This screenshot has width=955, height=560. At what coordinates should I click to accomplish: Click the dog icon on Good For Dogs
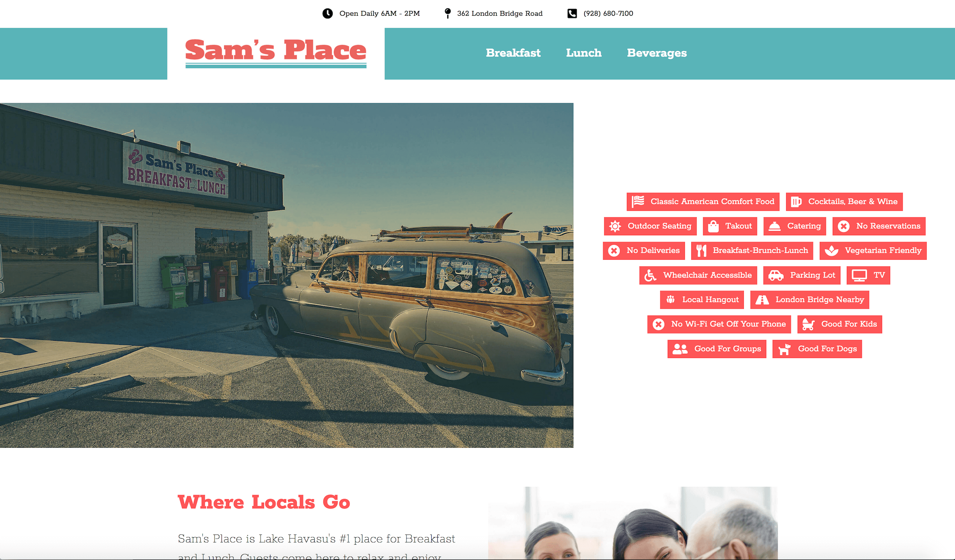click(x=785, y=349)
